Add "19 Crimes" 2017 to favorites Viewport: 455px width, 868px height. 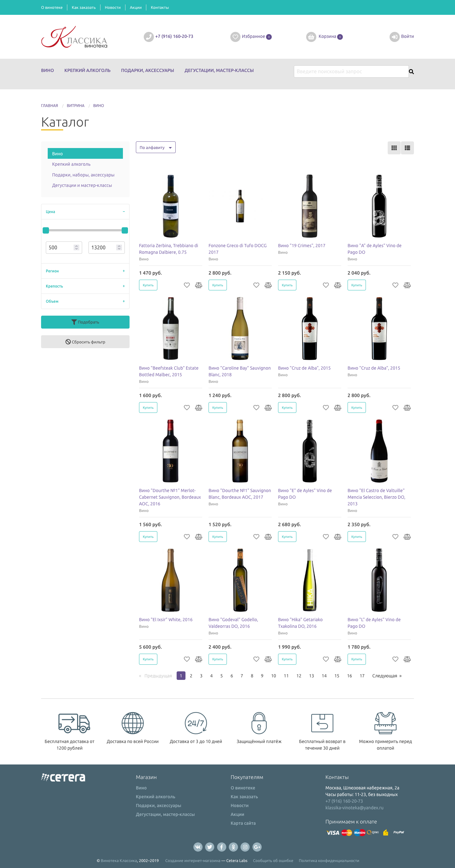pos(325,285)
